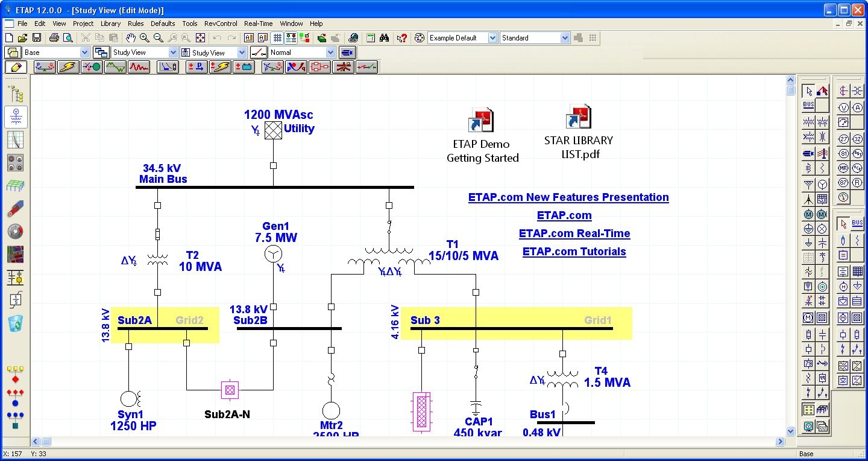868x461 pixels.
Task: Click the horizontal scrollbar thumb
Action: point(46,442)
